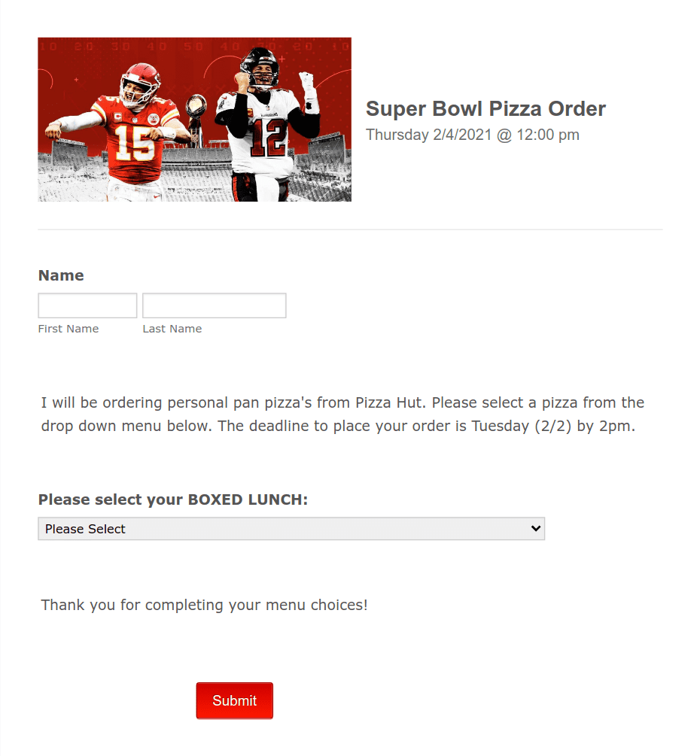Click the horizontal divider line below the header
Screen dimensions: 700x756
[x=350, y=229]
